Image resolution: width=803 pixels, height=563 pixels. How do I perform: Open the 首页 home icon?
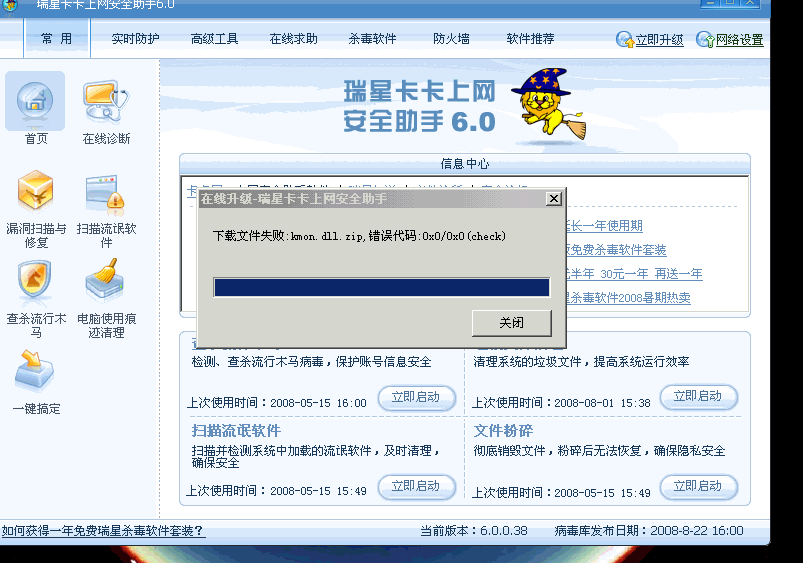click(35, 102)
